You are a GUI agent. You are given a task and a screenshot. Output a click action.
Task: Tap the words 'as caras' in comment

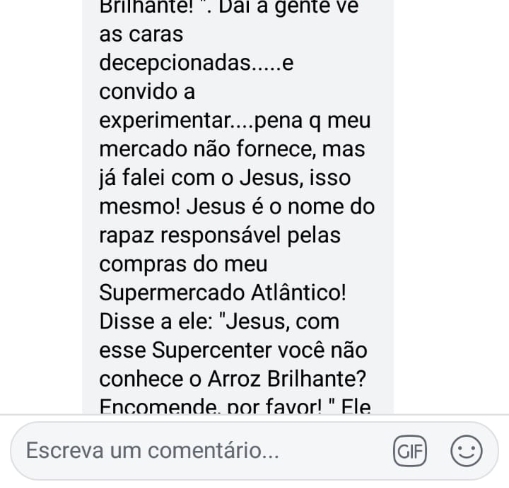click(141, 35)
